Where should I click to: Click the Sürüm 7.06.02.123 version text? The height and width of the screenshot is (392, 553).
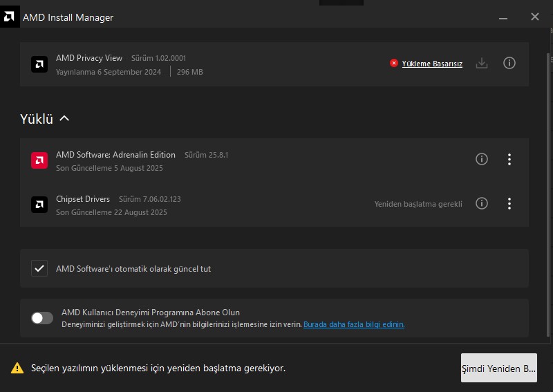point(149,199)
